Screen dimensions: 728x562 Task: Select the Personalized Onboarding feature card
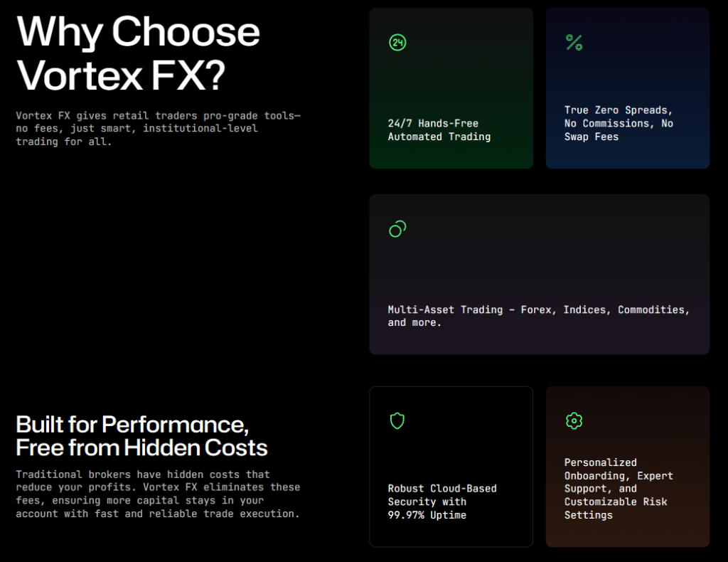point(628,466)
